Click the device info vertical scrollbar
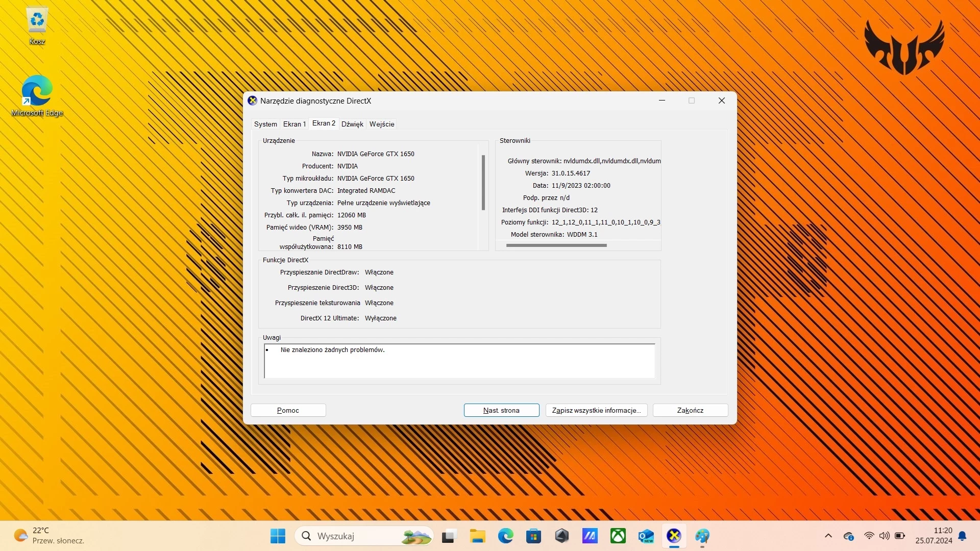 [483, 183]
